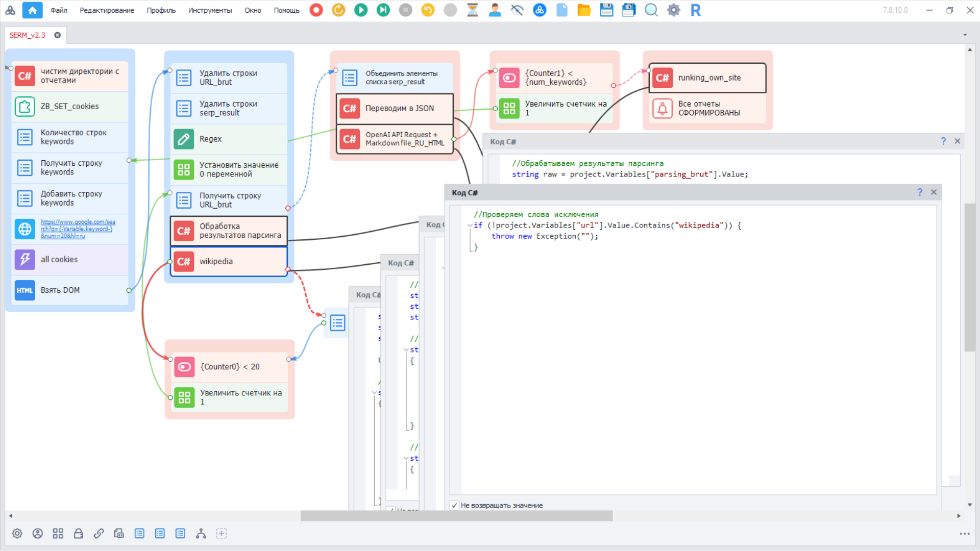Select the 'Взять DOM' HTML block
The height and width of the screenshot is (551, 980).
point(70,290)
